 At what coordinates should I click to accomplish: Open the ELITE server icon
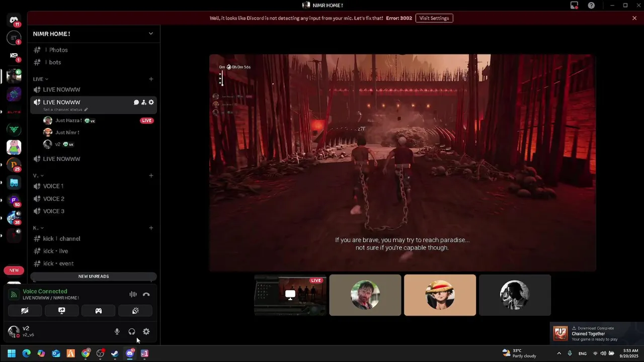coord(14,112)
